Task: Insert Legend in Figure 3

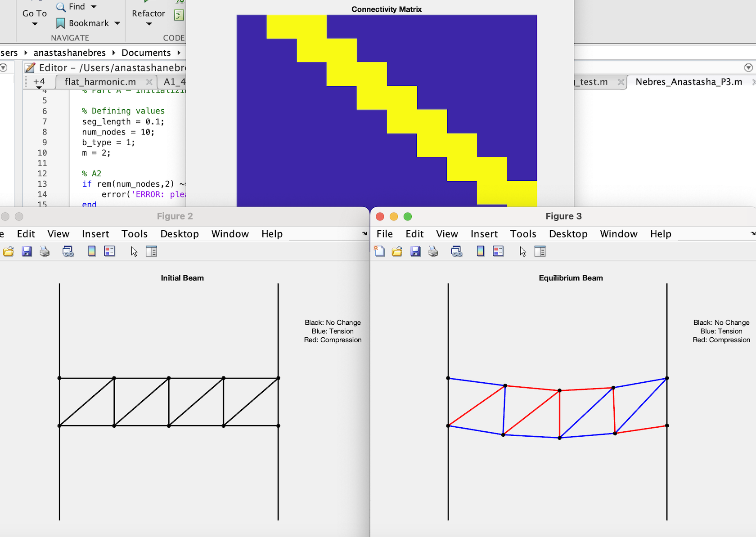Action: pos(498,251)
